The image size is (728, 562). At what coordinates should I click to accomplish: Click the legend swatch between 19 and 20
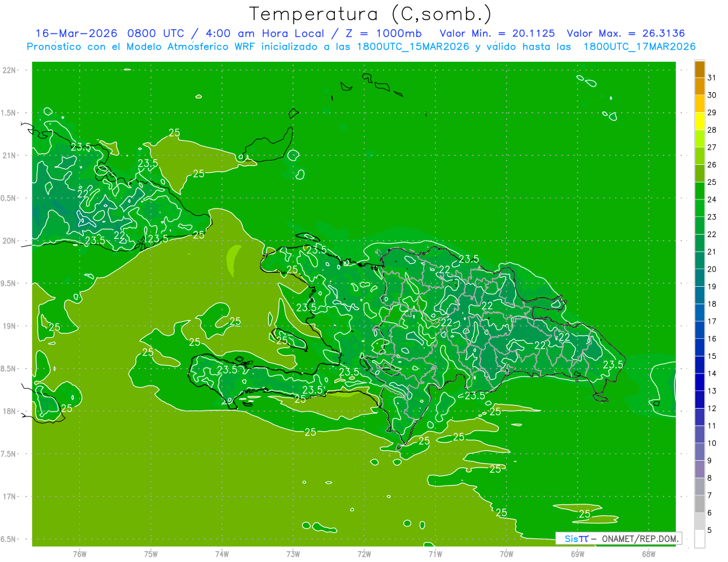click(x=699, y=278)
